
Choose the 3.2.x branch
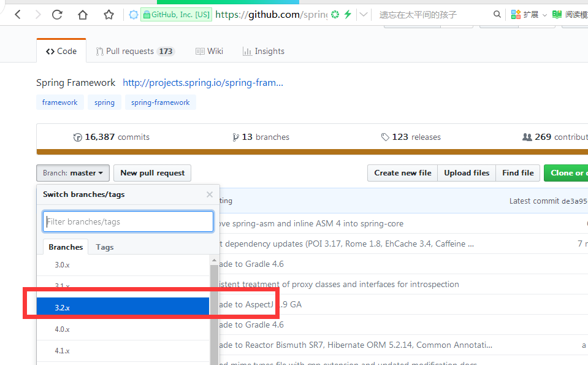(123, 307)
